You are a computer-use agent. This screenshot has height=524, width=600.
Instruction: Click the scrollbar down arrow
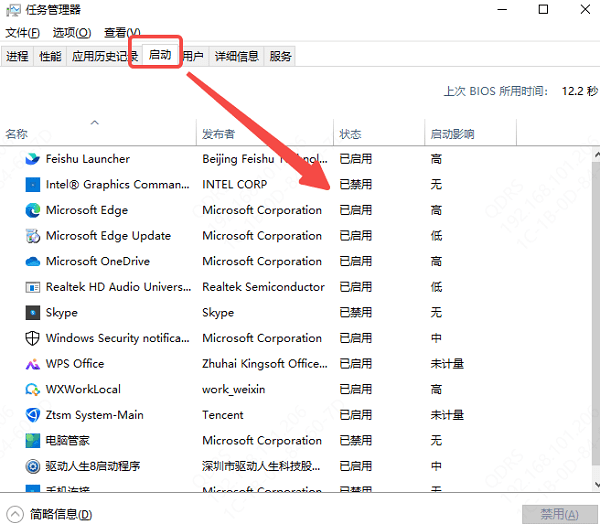[x=596, y=484]
